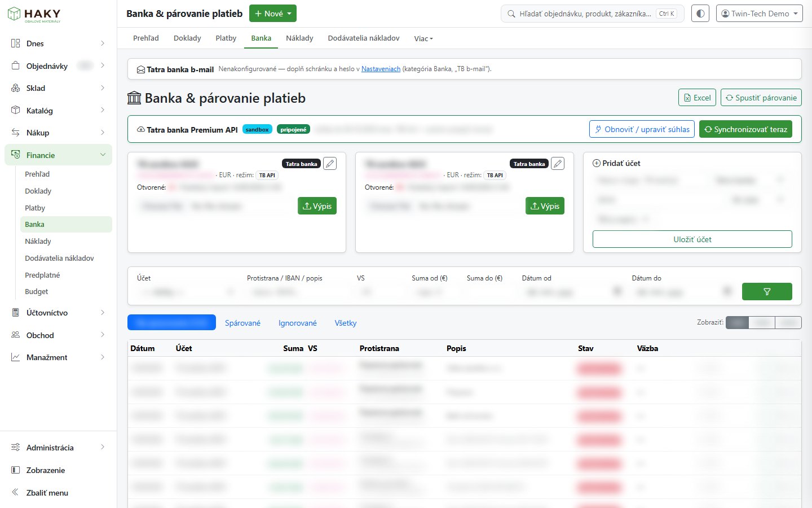The image size is (812, 508).
Task: Select the Spárované filter tab
Action: pos(242,323)
